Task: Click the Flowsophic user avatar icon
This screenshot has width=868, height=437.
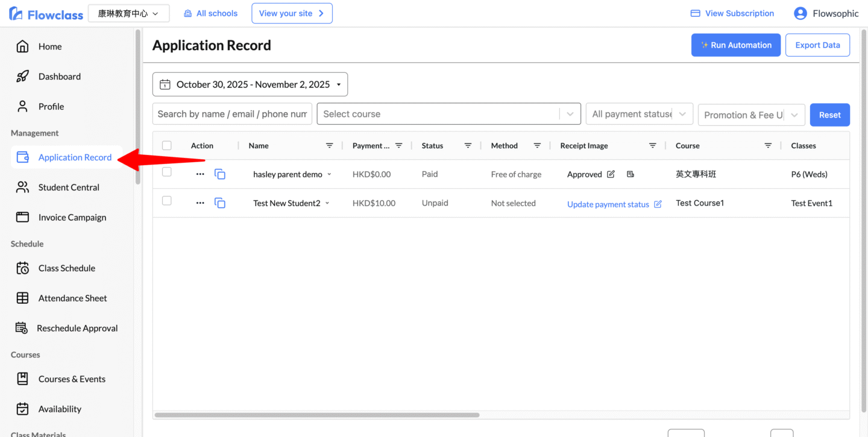Action: (x=800, y=13)
